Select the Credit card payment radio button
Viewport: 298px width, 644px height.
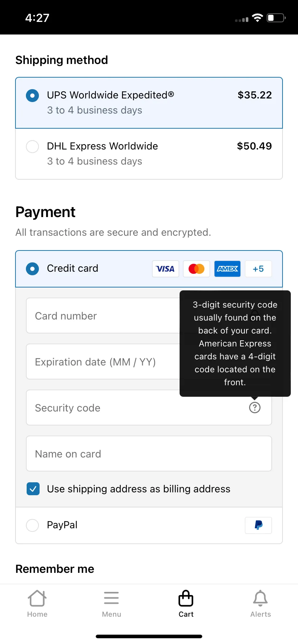[x=32, y=269]
